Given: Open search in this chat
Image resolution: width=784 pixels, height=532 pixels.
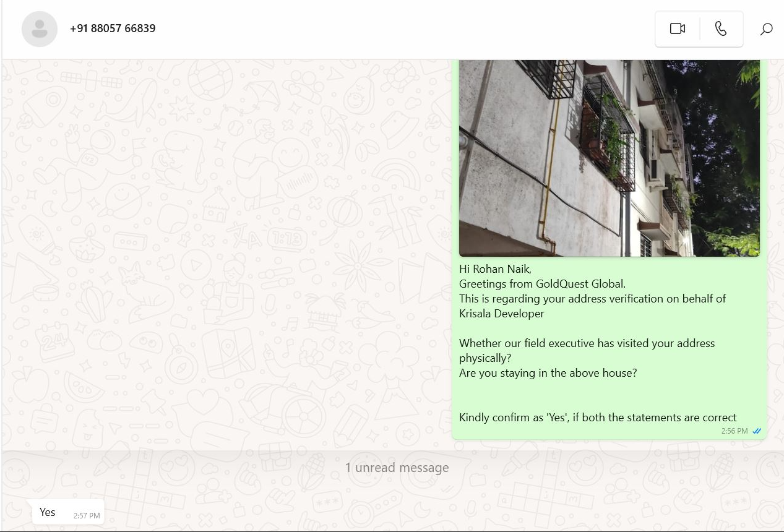Looking at the screenshot, I should 766,29.
